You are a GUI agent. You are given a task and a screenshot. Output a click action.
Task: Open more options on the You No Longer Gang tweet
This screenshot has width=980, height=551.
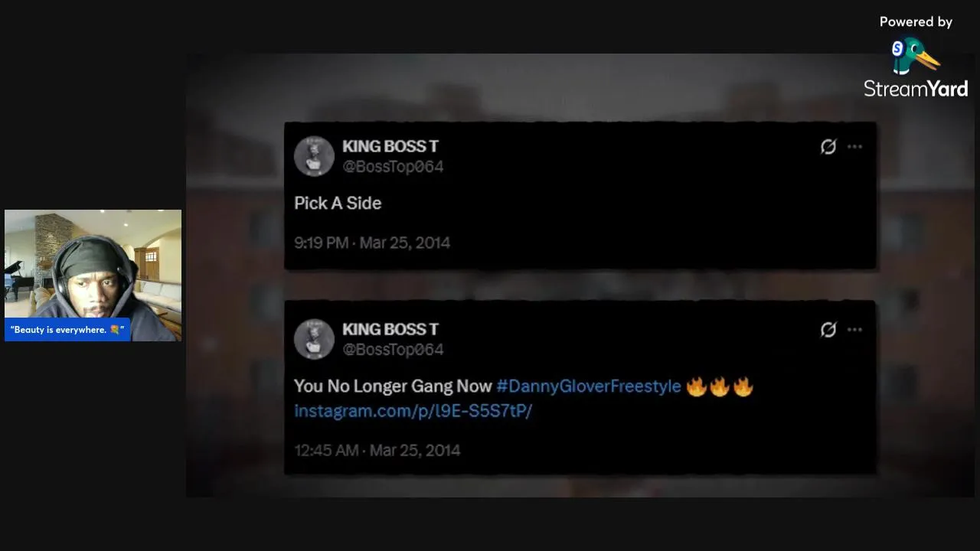pos(854,329)
